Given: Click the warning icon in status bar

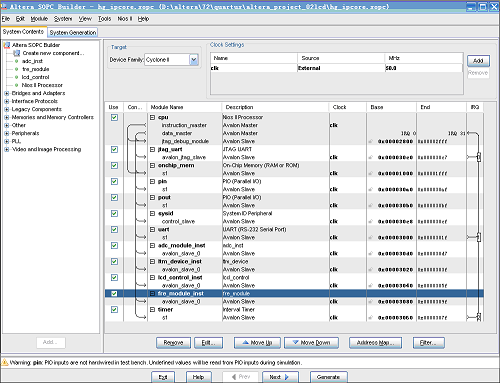Looking at the screenshot, I should coord(5,362).
